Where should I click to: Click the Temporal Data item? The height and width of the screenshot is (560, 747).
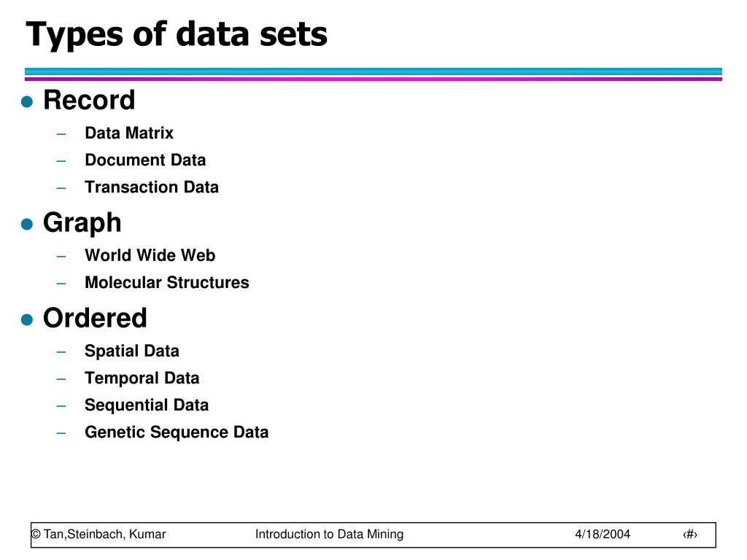(x=142, y=378)
